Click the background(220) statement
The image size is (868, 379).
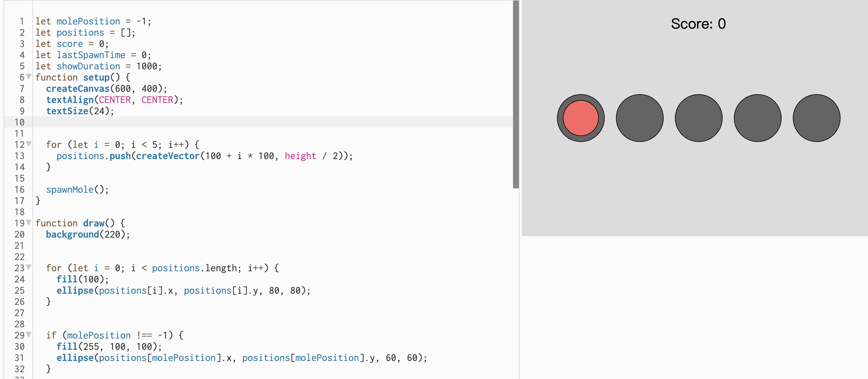[88, 234]
